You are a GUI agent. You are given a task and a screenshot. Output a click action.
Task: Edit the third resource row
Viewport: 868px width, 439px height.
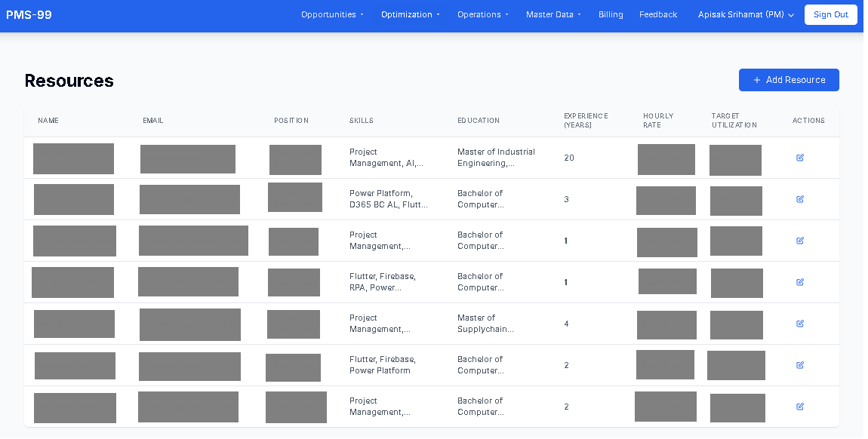[800, 241]
